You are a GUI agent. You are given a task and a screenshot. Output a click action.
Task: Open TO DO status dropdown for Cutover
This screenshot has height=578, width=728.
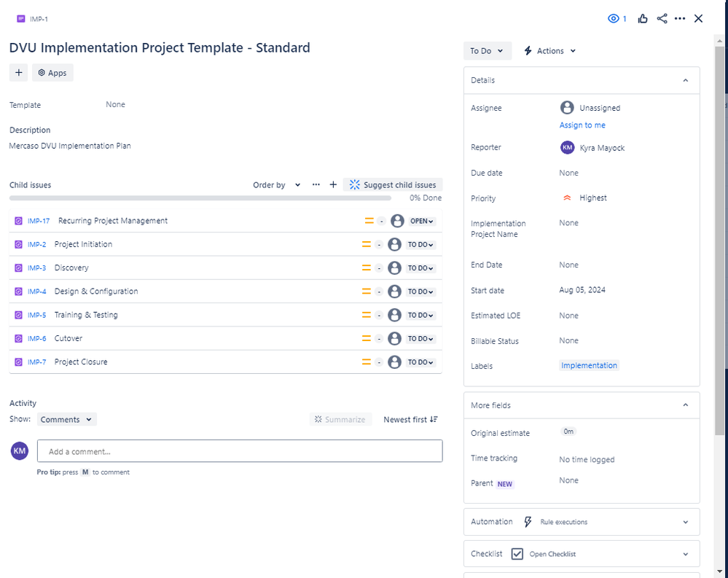click(x=420, y=338)
